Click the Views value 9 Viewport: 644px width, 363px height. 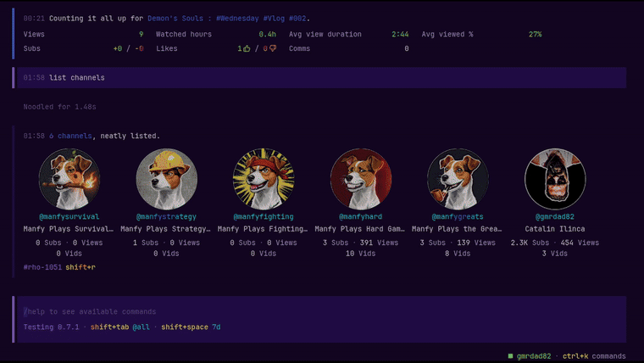pos(142,35)
